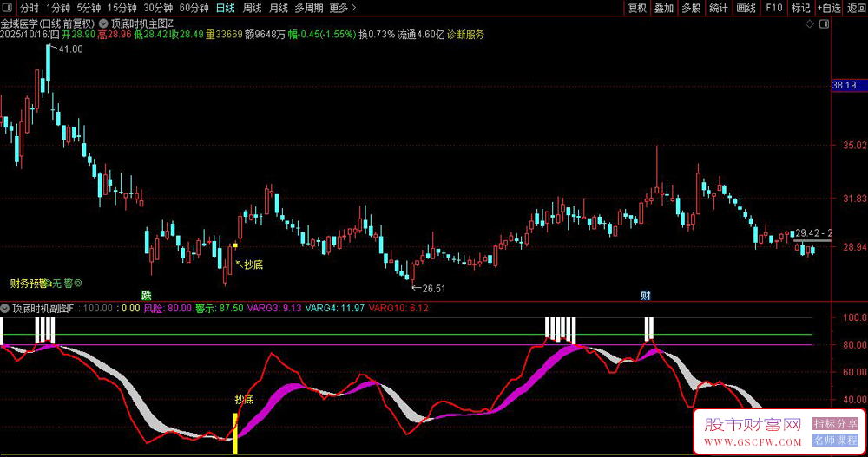
Task: Open F10 company information
Action: tap(773, 8)
